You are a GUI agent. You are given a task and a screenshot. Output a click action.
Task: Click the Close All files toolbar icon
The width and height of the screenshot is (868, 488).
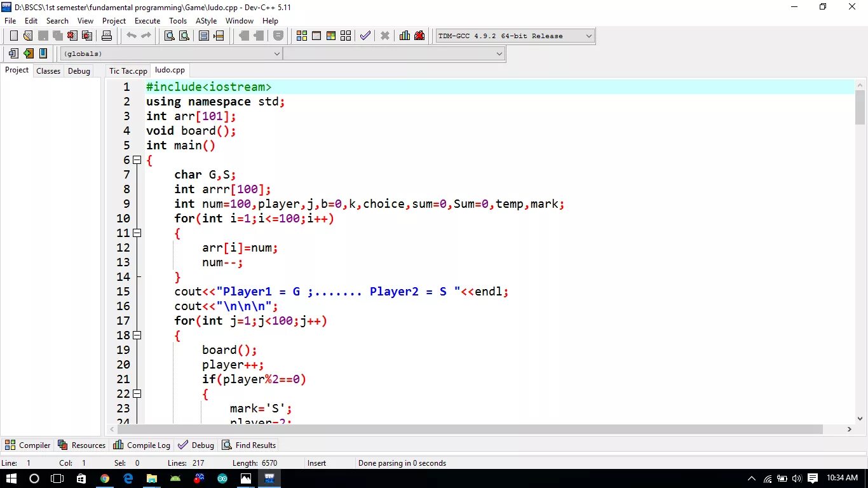(x=86, y=36)
